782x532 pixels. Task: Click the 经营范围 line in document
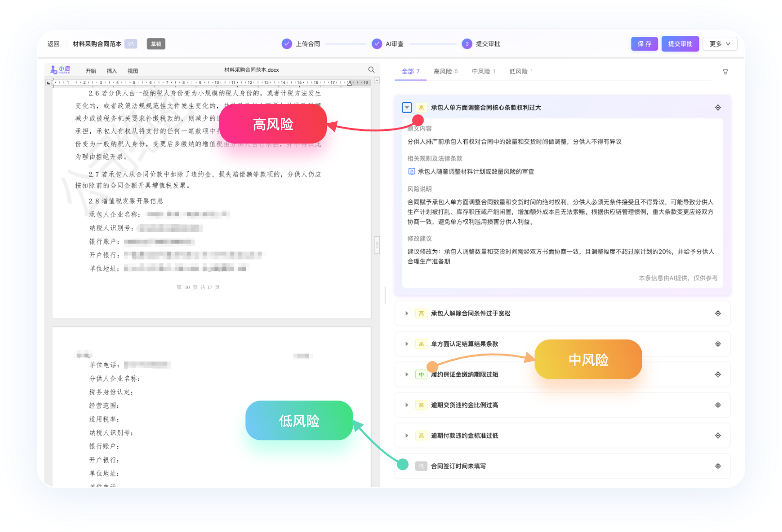[x=104, y=406]
